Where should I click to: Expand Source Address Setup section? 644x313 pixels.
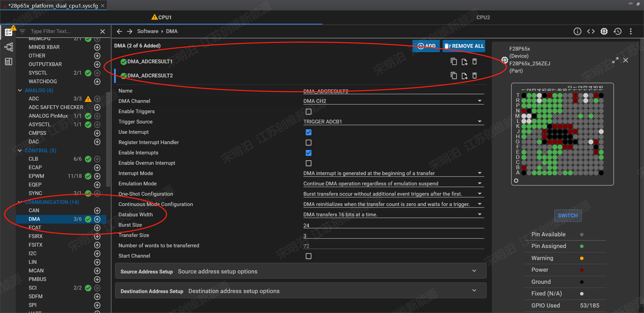[x=301, y=271]
